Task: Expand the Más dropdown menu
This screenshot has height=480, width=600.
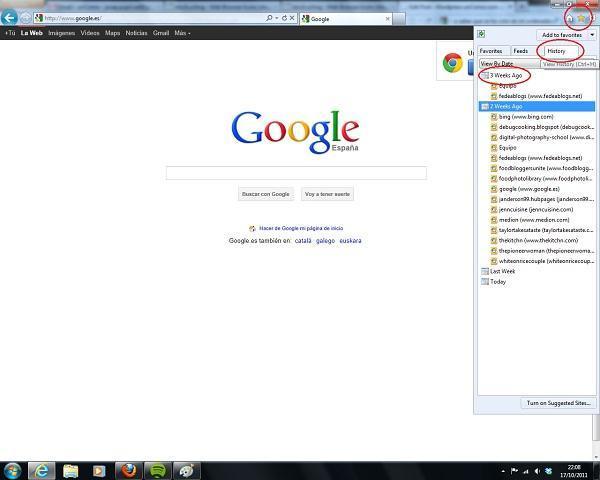Action: pyautogui.click(x=182, y=33)
